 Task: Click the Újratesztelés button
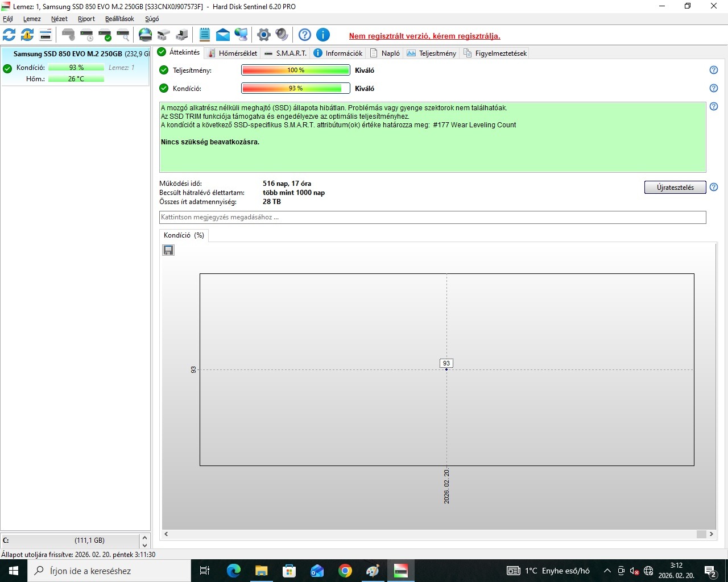(x=675, y=188)
